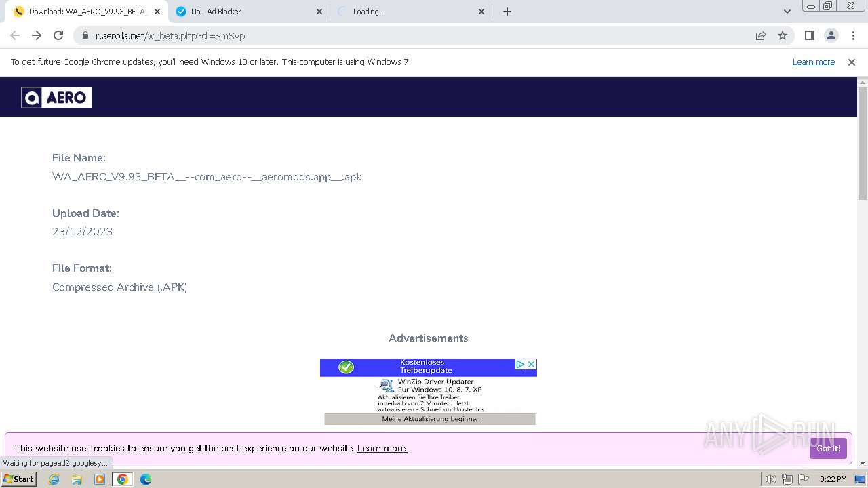Share this page icon
Viewport: 868px width, 488px height.
point(761,36)
